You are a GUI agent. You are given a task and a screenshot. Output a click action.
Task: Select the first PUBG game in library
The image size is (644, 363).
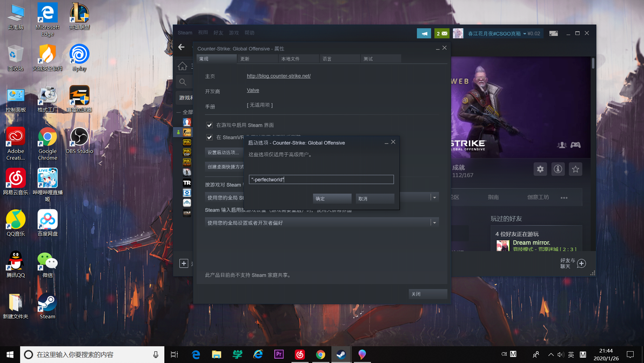[x=187, y=142]
